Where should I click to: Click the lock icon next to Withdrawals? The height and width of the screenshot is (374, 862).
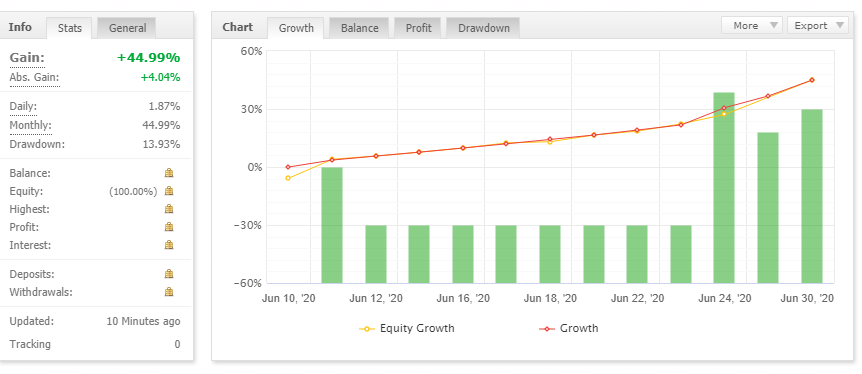coord(169,292)
